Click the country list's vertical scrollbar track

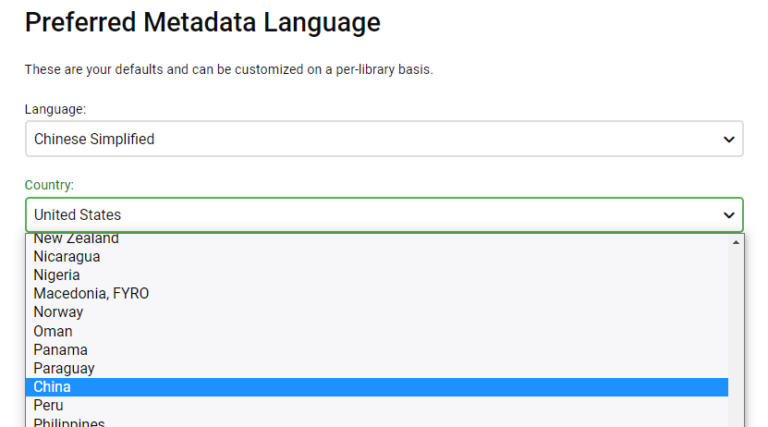click(x=737, y=330)
